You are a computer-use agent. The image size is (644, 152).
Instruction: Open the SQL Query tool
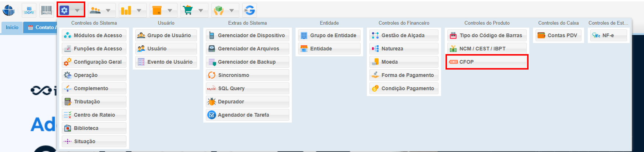click(x=247, y=88)
